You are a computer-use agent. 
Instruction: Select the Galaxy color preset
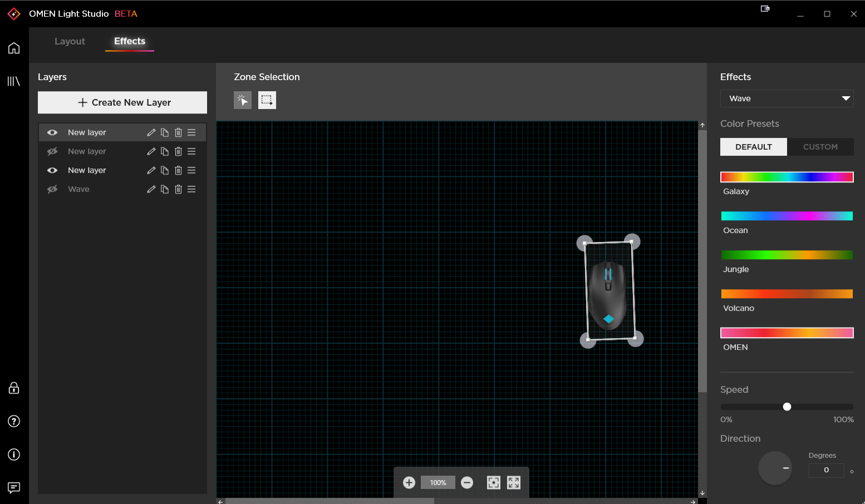(x=787, y=177)
